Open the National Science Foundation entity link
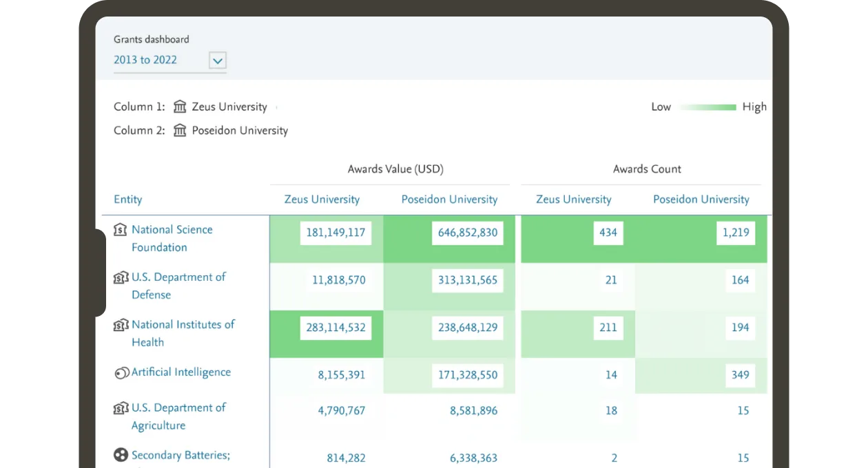The height and width of the screenshot is (468, 868). tap(172, 238)
